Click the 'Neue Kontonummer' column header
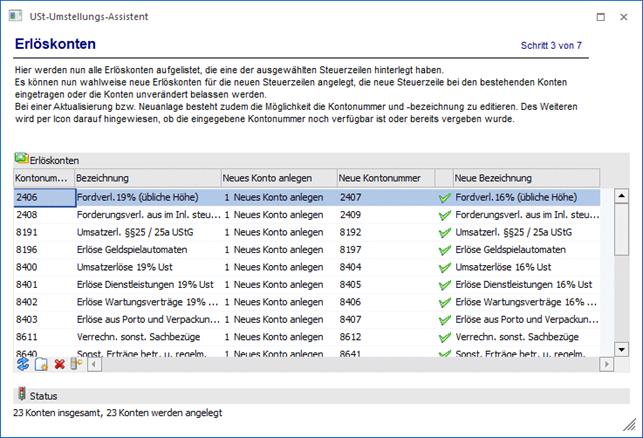 click(384, 177)
